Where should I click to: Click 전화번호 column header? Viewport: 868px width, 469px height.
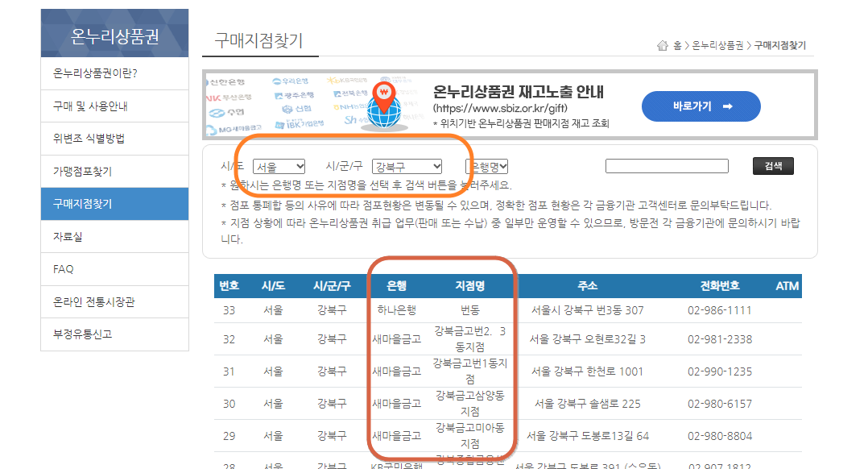[720, 286]
